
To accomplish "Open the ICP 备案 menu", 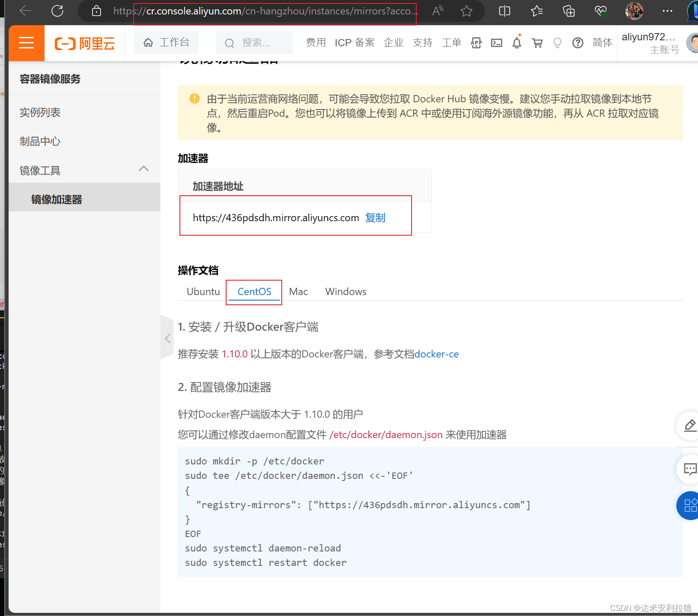I will pyautogui.click(x=355, y=42).
